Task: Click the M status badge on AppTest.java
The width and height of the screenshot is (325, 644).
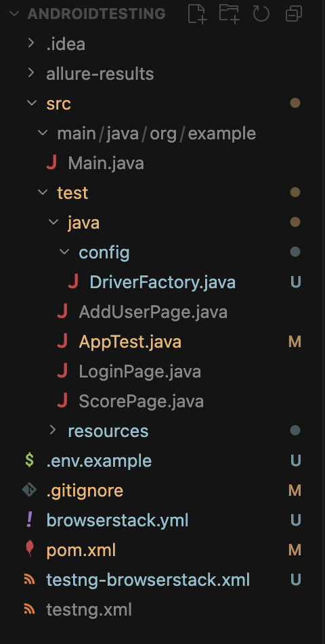Action: (295, 342)
